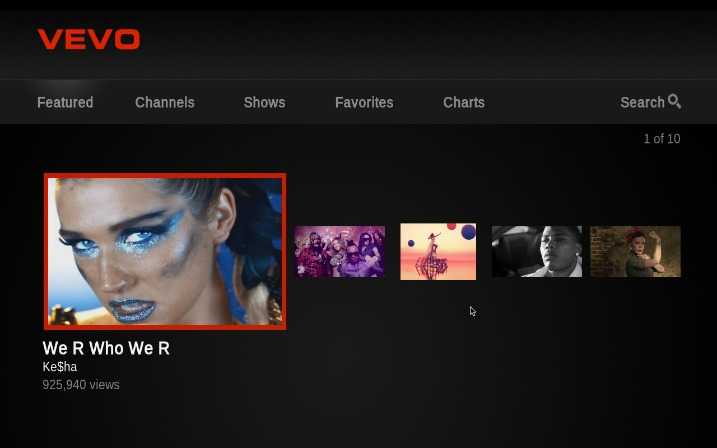This screenshot has height=448, width=717.
Task: Click empty nav bar space between Charts and Search
Action: coord(550,102)
